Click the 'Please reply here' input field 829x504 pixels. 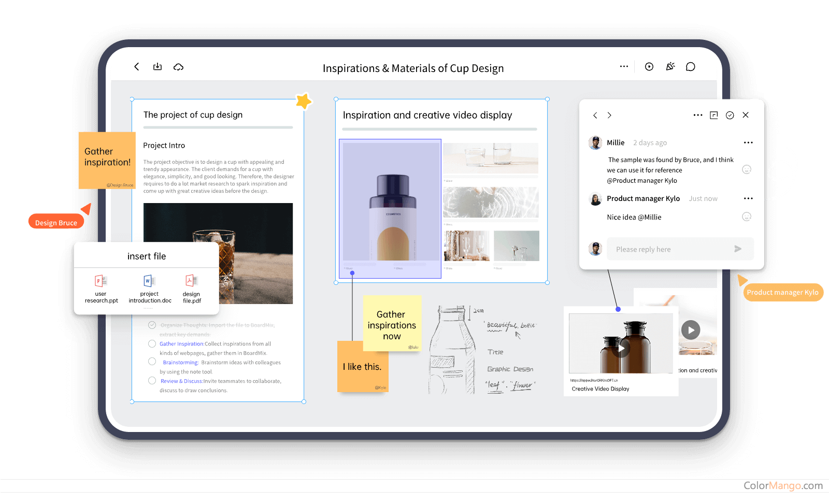pyautogui.click(x=668, y=249)
